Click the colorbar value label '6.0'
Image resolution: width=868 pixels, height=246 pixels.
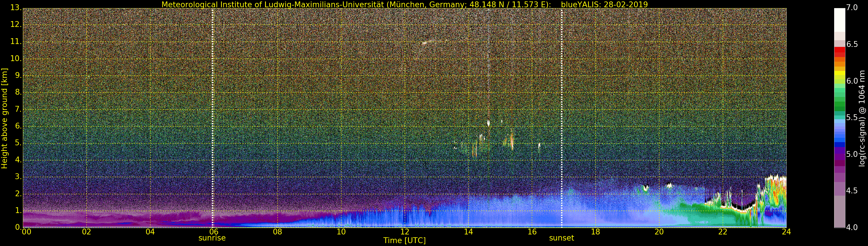tap(852, 81)
